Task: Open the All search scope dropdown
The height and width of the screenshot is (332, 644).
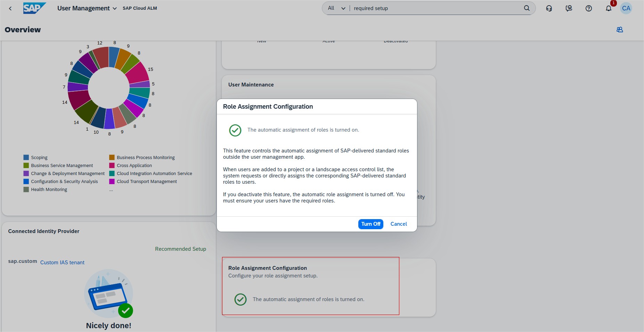Action: click(x=336, y=8)
